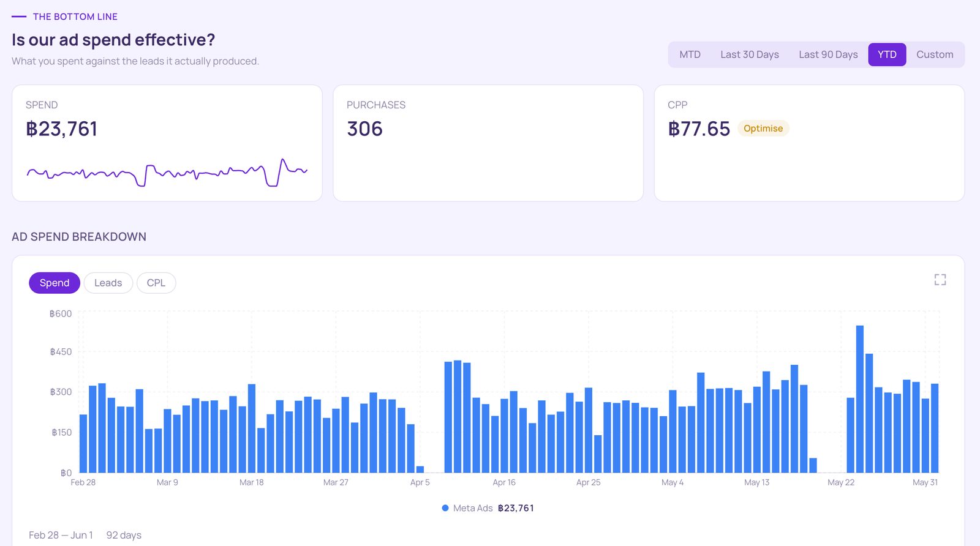Select the MTD date range

coord(690,54)
